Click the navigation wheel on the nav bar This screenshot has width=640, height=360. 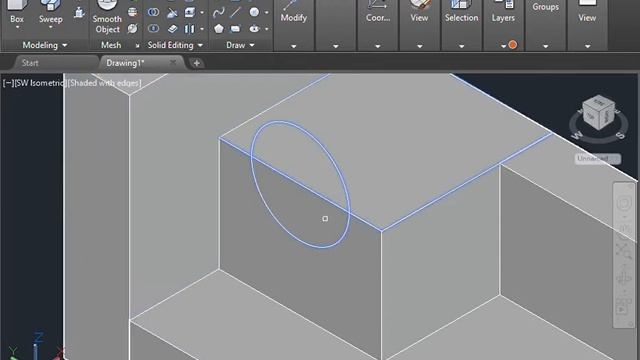click(624, 203)
